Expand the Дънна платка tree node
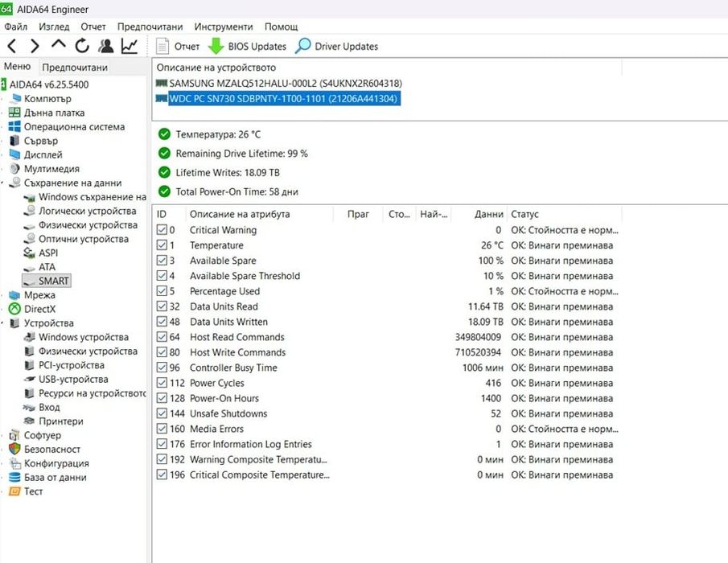This screenshot has height=563, width=728. pyautogui.click(x=2, y=113)
